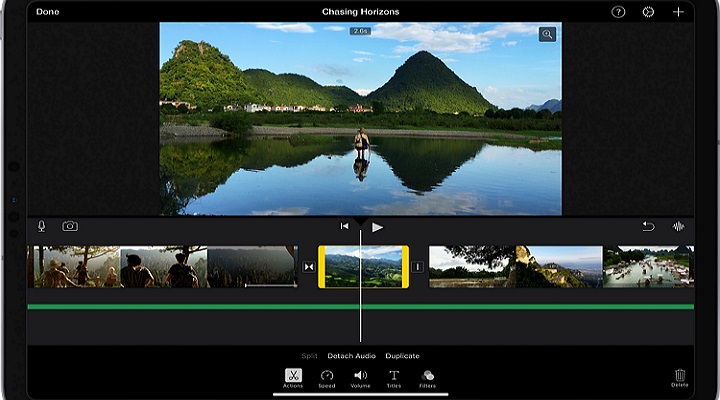The image size is (720, 400).
Task: Click the video preview viewer
Action: pyautogui.click(x=360, y=118)
